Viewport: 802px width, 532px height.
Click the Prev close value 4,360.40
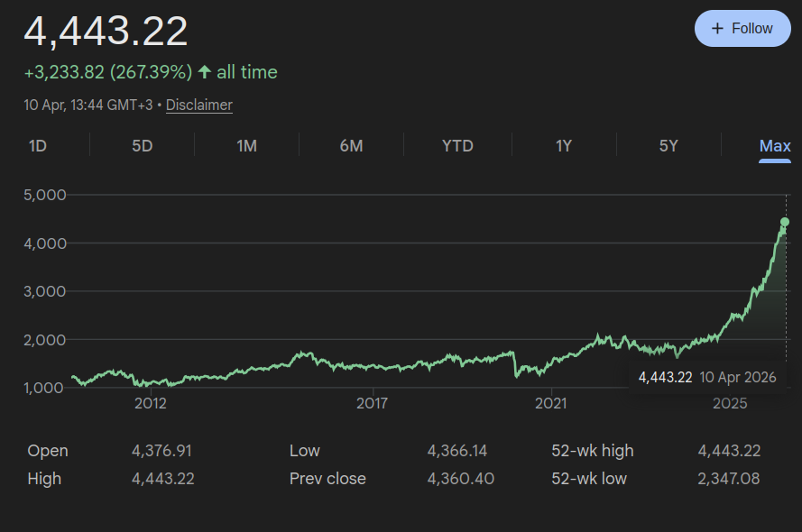click(461, 479)
